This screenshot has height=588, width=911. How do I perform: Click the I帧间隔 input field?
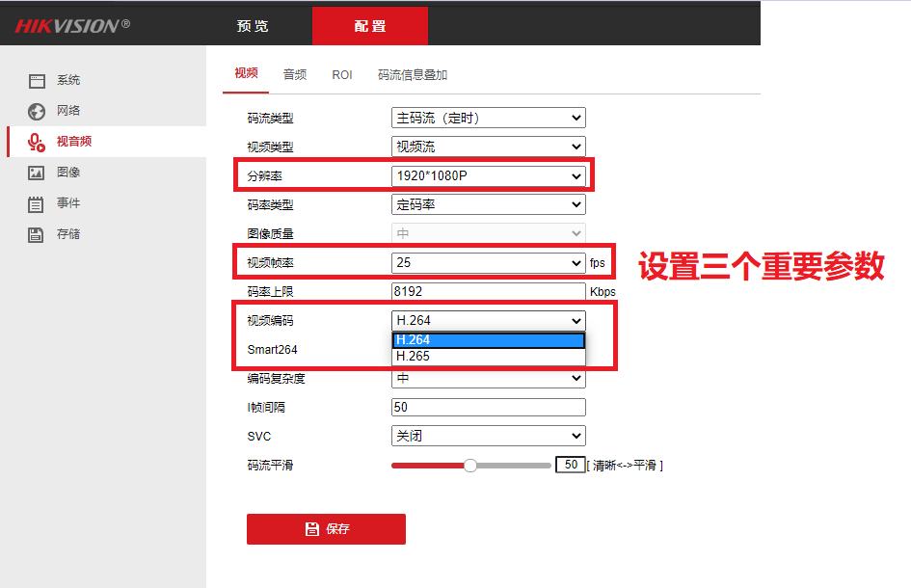coord(489,408)
